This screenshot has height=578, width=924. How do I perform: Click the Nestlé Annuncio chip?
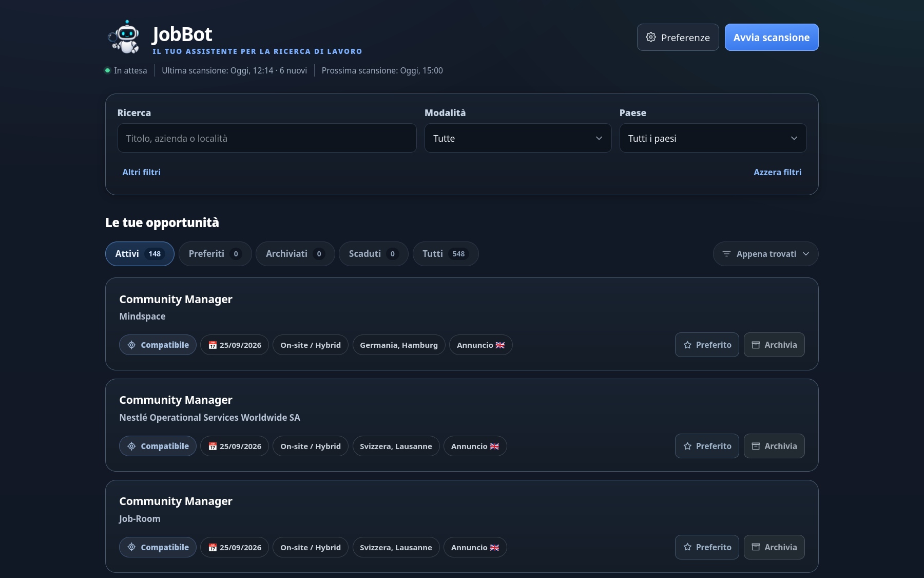click(x=475, y=446)
